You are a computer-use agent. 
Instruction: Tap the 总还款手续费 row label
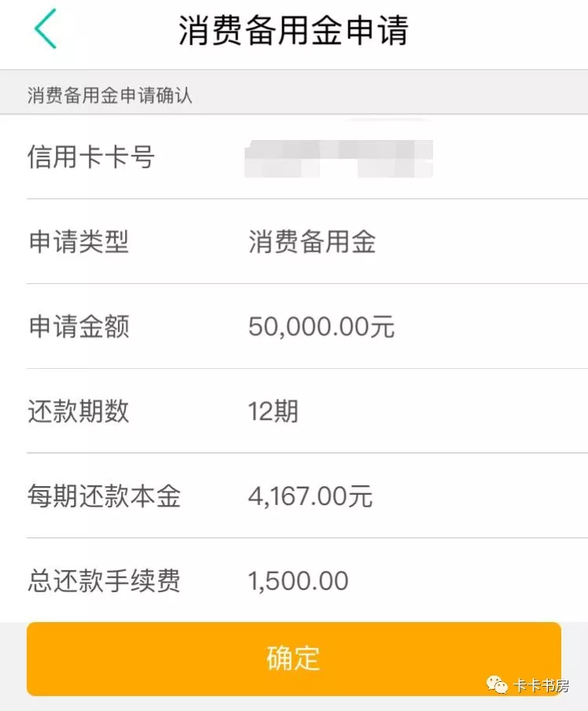[104, 581]
